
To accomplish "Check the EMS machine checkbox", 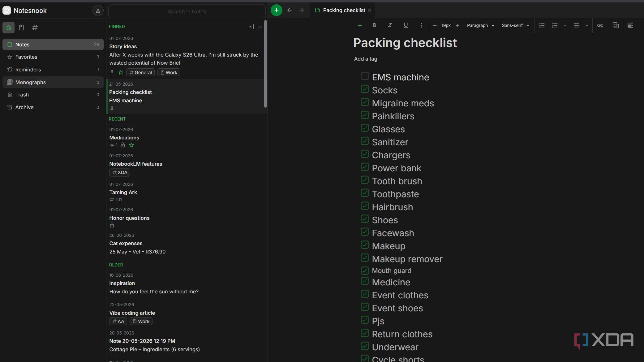I will (365, 76).
